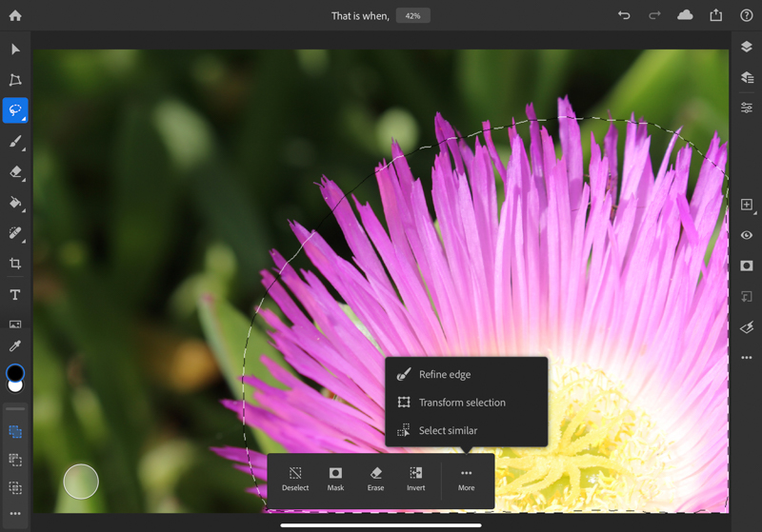Select the Paint Bucket fill tool
This screenshot has width=762, height=532.
click(x=15, y=202)
